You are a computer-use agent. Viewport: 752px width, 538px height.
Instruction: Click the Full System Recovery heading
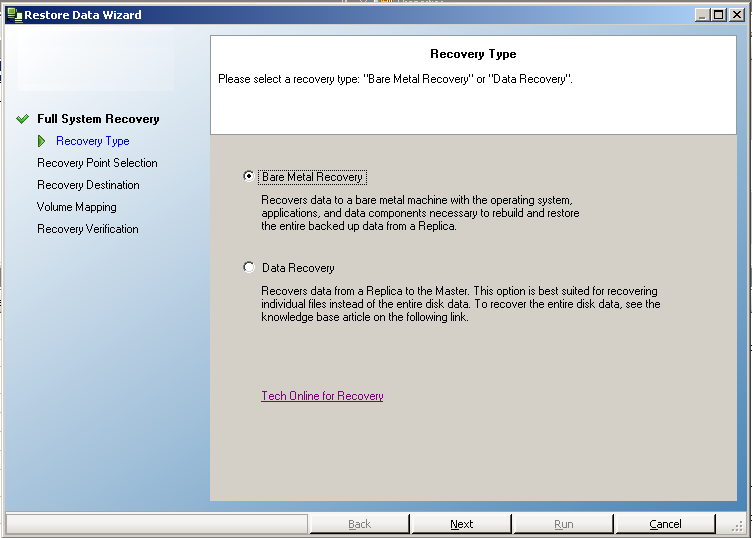point(98,119)
